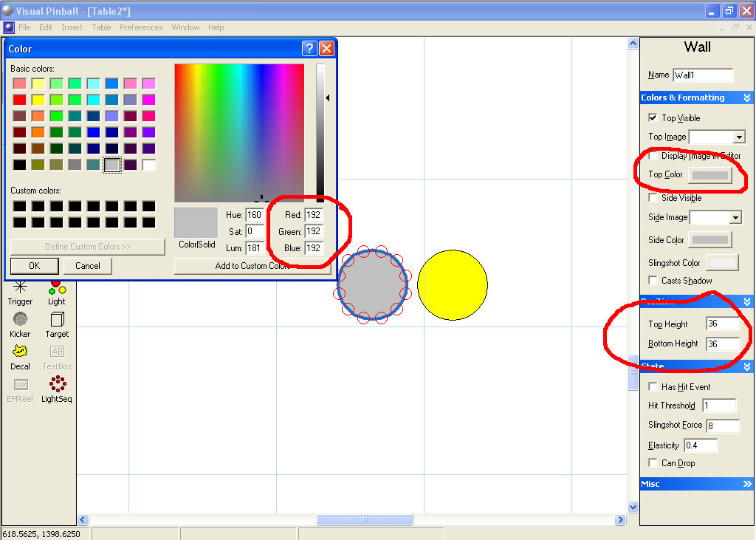Click the TextBox tool icon
Image resolution: width=756 pixels, height=540 pixels.
[x=57, y=352]
